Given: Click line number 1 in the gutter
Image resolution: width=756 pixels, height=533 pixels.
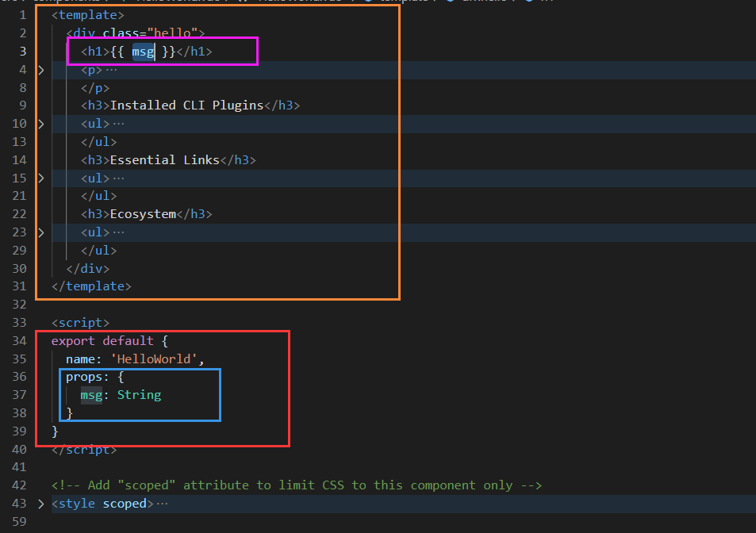Looking at the screenshot, I should click(23, 15).
